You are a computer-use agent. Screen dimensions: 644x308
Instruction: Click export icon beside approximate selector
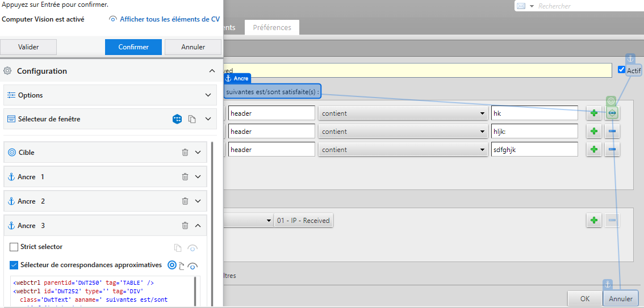tap(182, 267)
